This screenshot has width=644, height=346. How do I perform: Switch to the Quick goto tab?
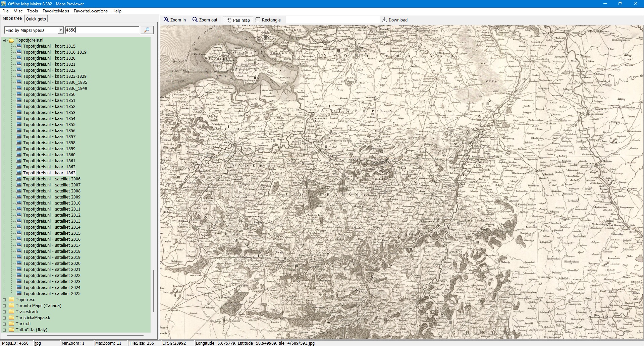pos(36,19)
